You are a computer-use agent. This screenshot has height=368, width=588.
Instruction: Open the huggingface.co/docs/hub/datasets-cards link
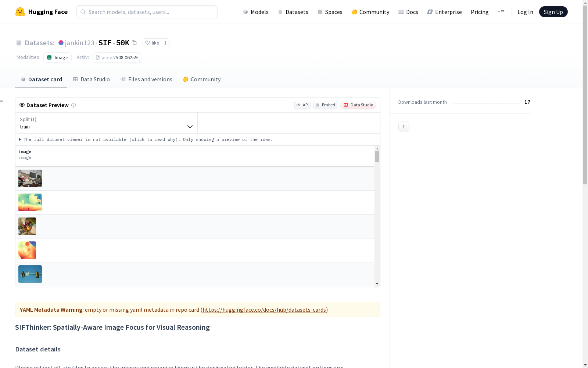(264, 310)
